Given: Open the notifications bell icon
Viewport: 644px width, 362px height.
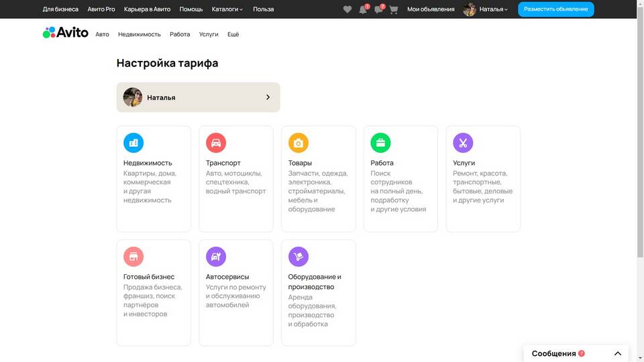Looking at the screenshot, I should (x=363, y=9).
